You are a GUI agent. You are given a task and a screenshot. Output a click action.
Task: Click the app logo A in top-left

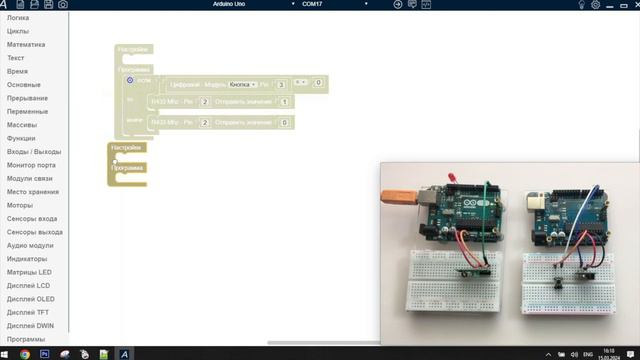3,4
